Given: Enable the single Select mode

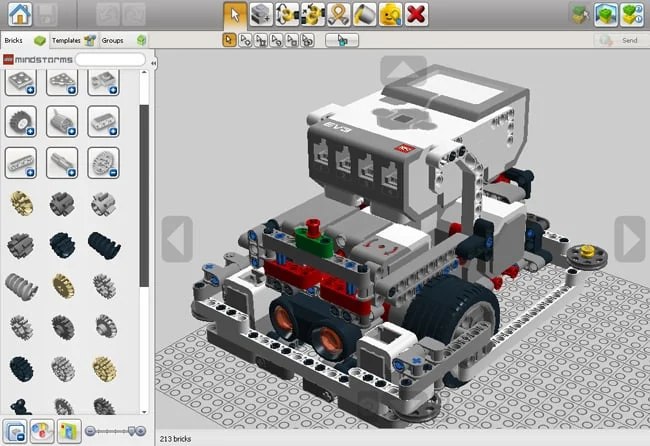Looking at the screenshot, I should [229, 40].
